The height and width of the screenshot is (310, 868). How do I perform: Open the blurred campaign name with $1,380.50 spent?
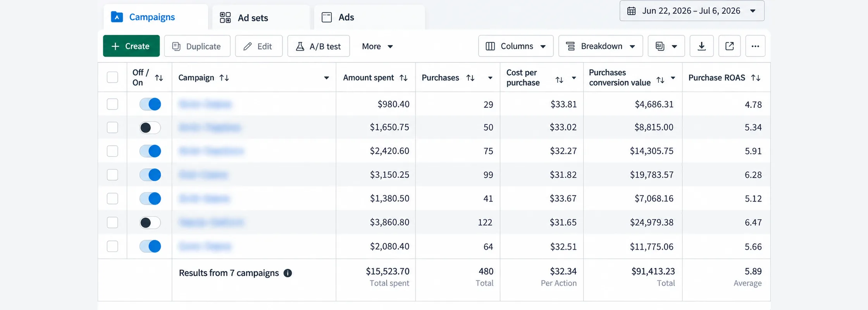click(x=204, y=199)
